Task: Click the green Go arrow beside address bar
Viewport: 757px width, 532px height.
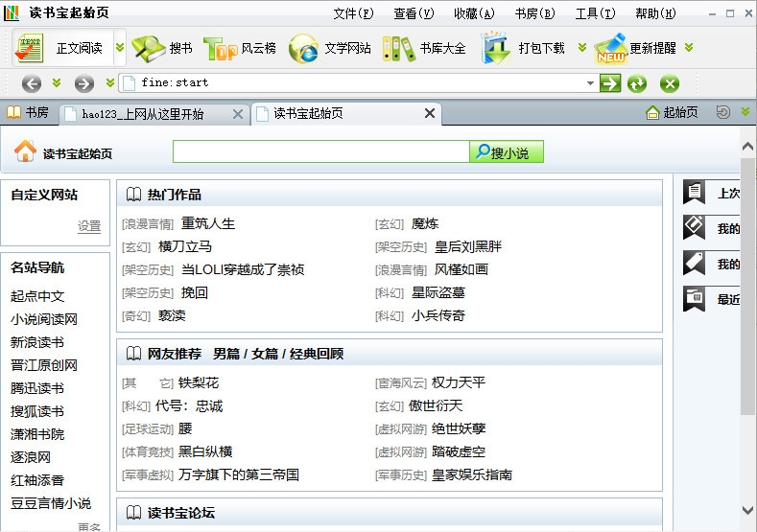Action: [x=610, y=83]
